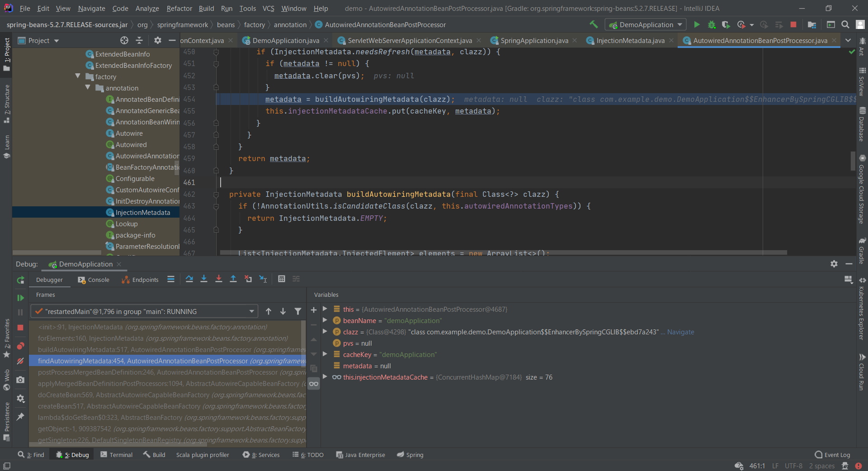Viewport: 868px width, 471px height.
Task: Resume program with the green play icon
Action: [x=20, y=298]
